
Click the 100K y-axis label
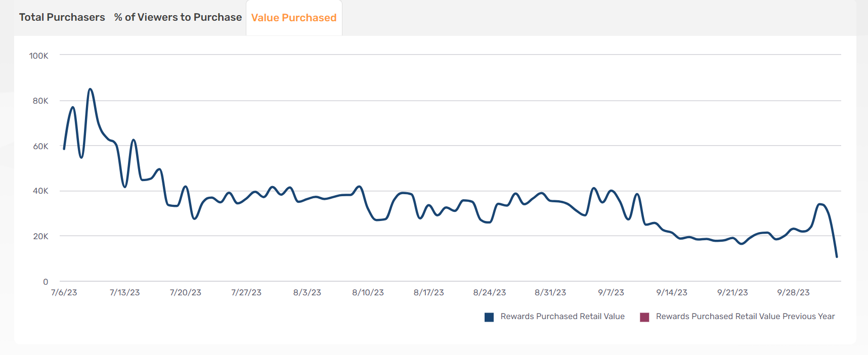tap(39, 56)
